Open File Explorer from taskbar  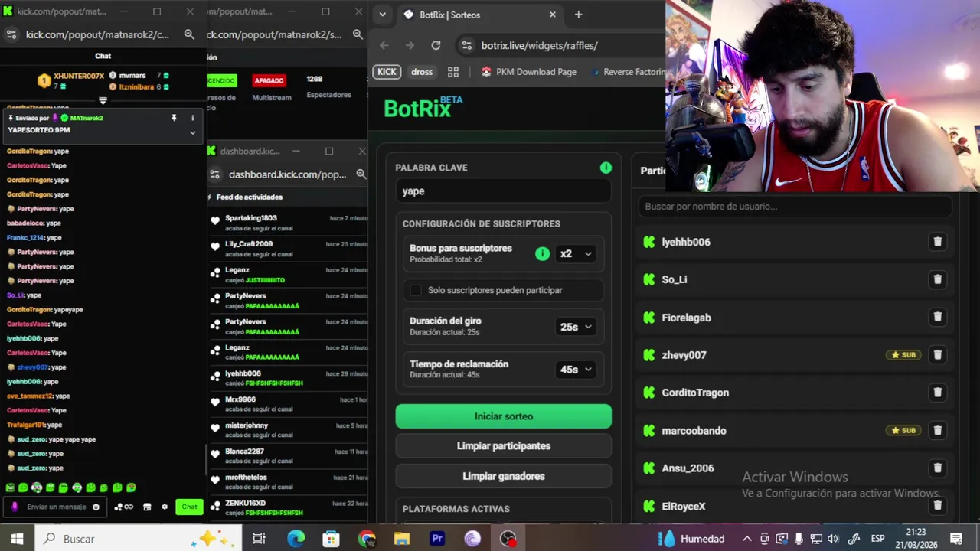[402, 539]
